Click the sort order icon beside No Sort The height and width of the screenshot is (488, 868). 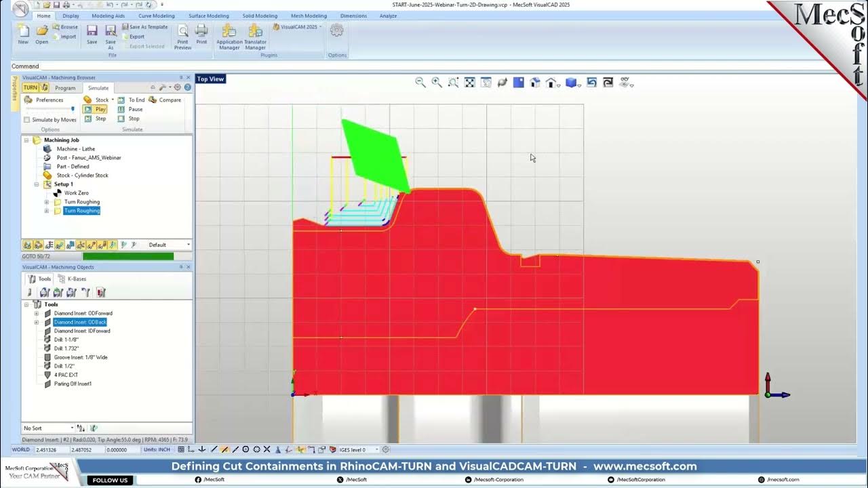(x=81, y=428)
